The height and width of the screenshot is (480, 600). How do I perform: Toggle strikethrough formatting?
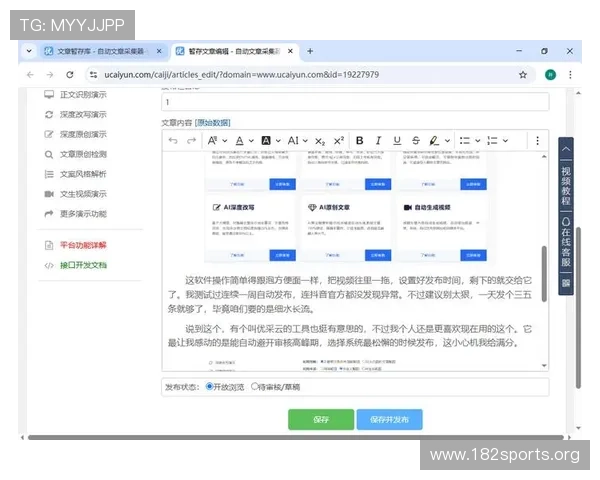416,141
